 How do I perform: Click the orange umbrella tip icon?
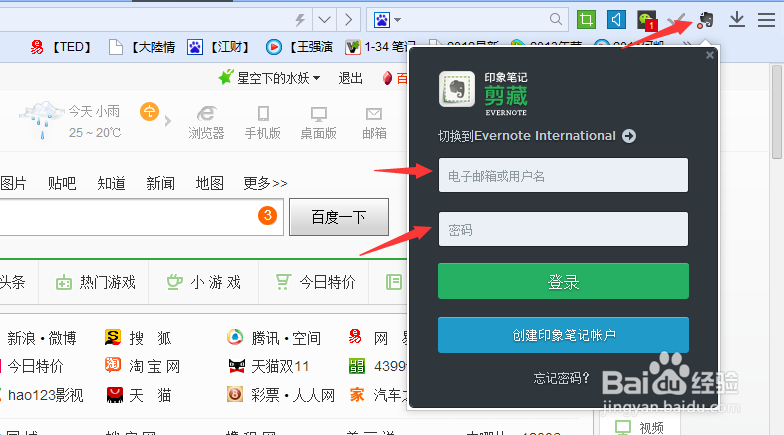point(150,112)
